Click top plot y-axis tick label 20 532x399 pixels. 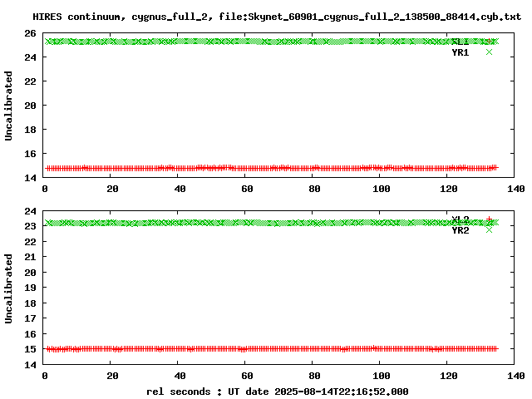pos(30,106)
